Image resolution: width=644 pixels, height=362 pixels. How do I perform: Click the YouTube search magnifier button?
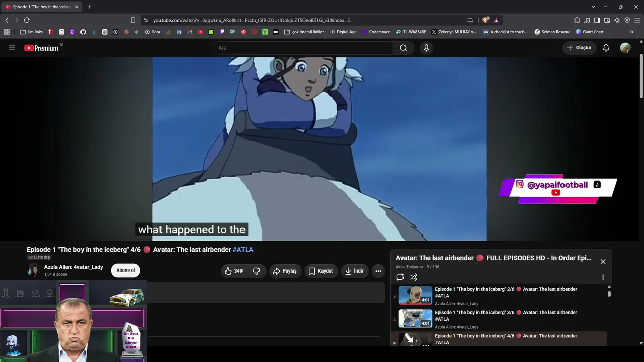[404, 48]
